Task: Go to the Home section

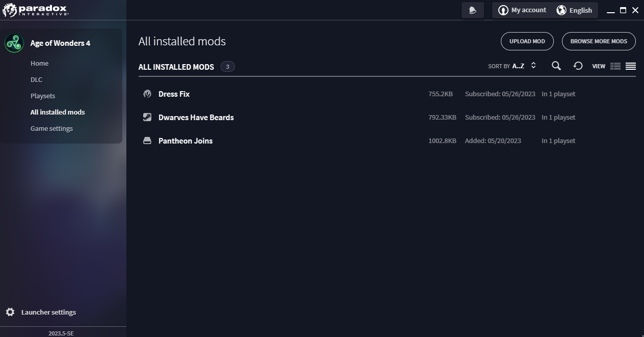Action: pos(39,63)
